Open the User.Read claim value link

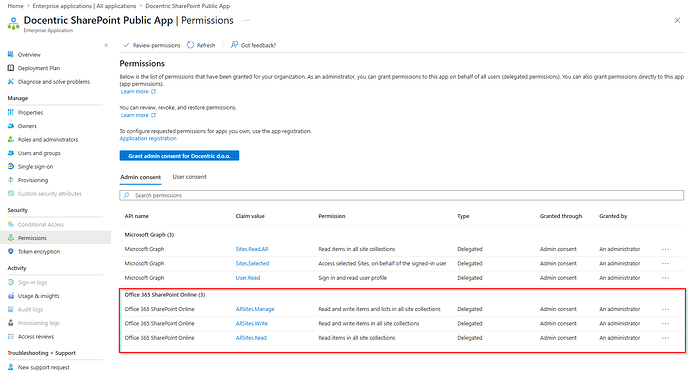(248, 278)
